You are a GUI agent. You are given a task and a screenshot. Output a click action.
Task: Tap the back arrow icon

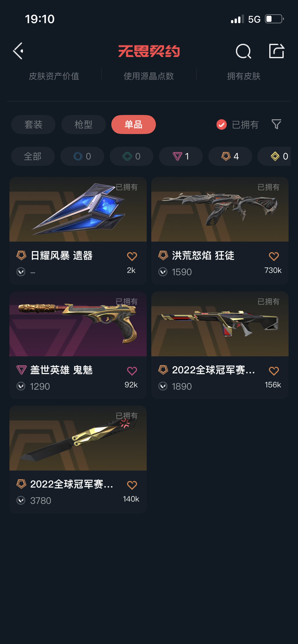tap(18, 51)
